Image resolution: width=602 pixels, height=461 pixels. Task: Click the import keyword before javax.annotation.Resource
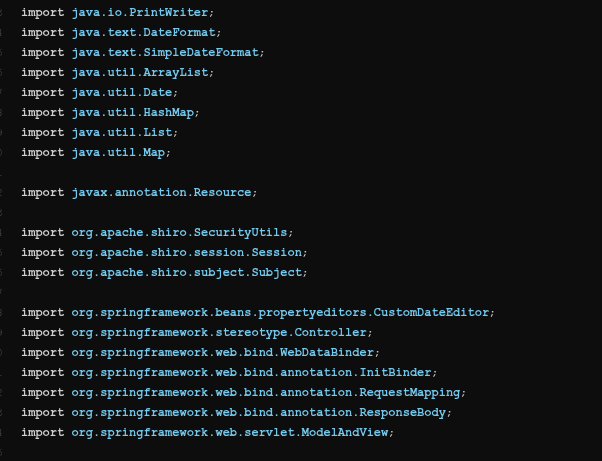click(x=42, y=192)
